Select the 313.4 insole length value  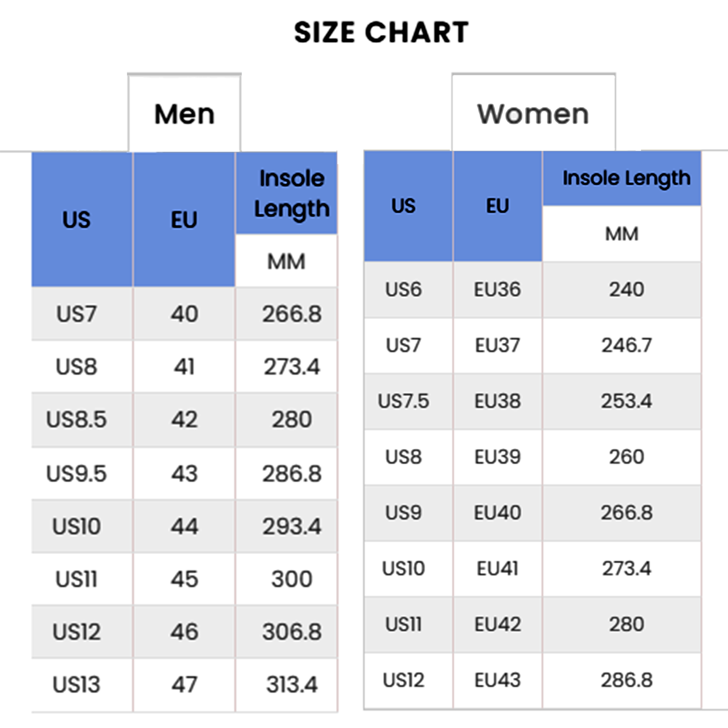(x=292, y=684)
